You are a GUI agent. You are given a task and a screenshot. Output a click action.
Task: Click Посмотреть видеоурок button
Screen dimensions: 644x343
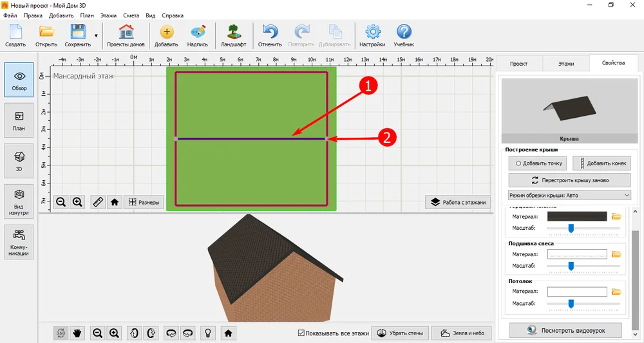(x=565, y=330)
